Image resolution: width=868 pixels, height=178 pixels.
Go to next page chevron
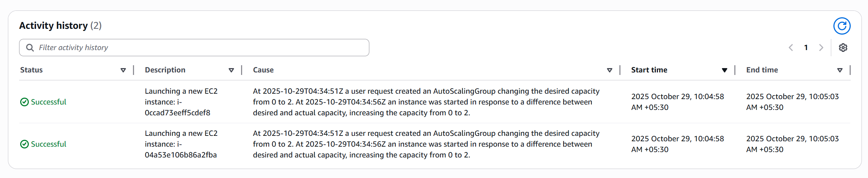click(x=821, y=48)
